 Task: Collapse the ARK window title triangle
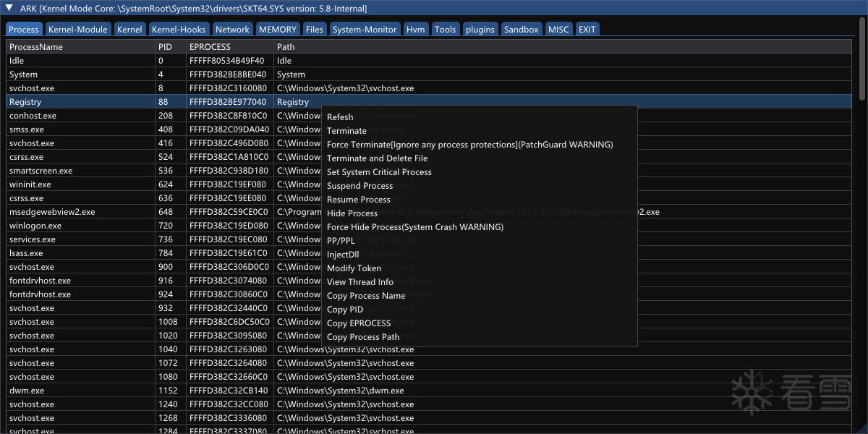click(x=9, y=9)
